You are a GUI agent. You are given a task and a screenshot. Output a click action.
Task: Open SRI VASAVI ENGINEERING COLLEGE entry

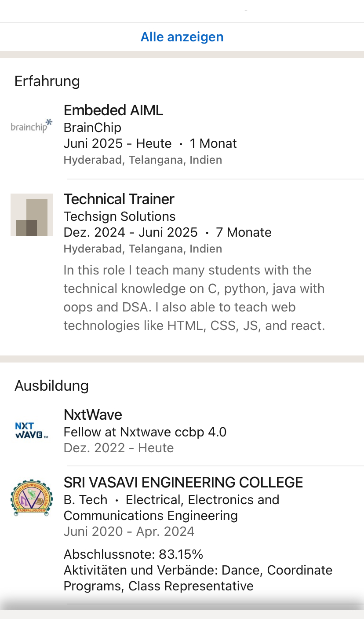pyautogui.click(x=183, y=483)
